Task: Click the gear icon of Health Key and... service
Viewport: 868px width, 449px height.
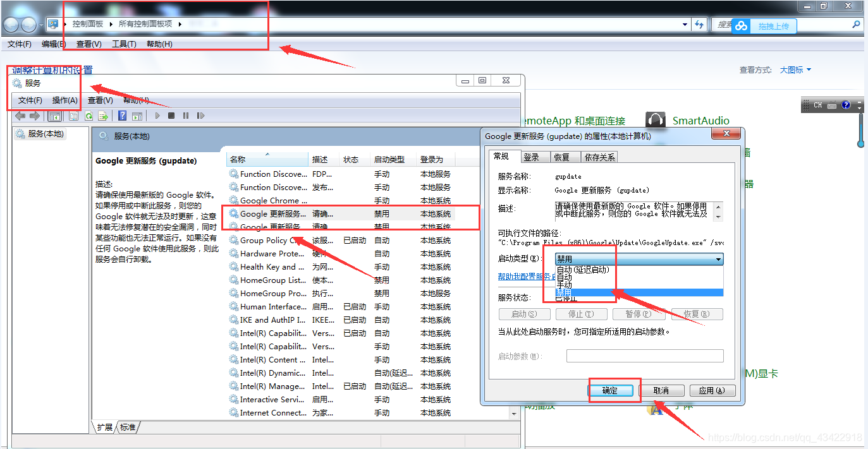Action: click(234, 267)
